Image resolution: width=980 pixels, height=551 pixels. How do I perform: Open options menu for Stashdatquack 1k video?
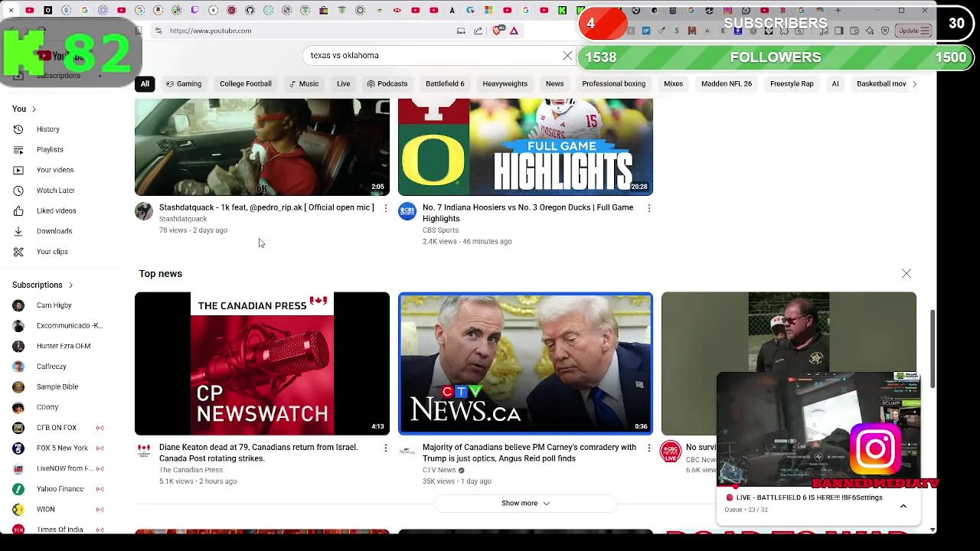click(x=385, y=208)
